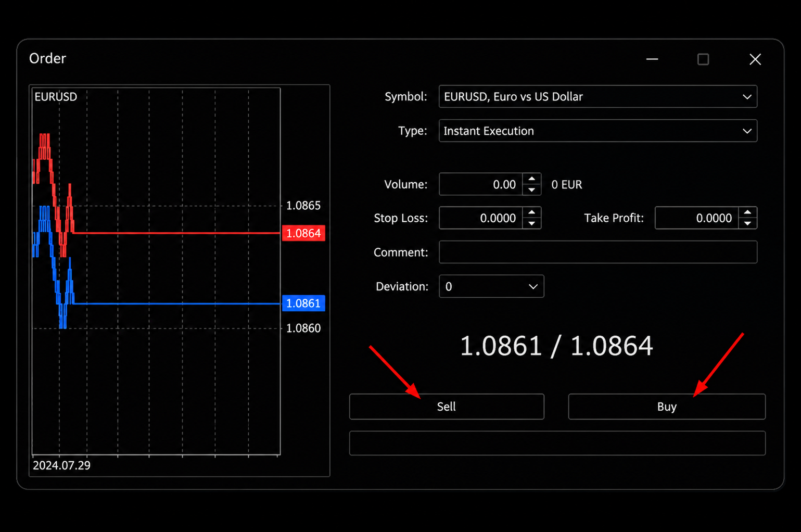Click into the Volume input field

point(480,184)
